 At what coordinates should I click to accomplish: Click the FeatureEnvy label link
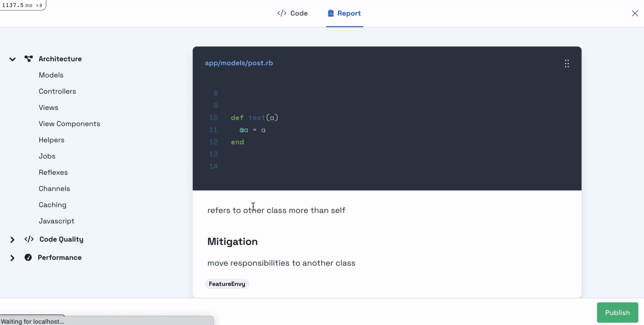pyautogui.click(x=227, y=284)
